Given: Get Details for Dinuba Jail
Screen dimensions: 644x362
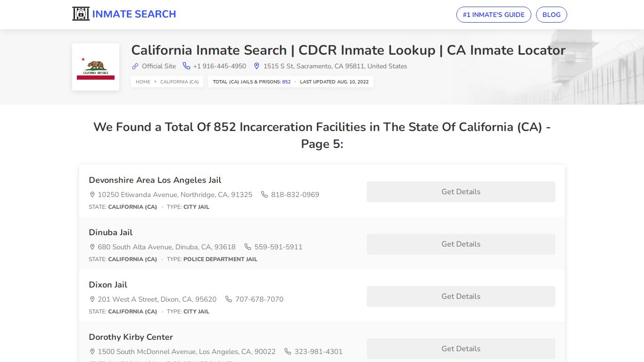Looking at the screenshot, I should 461,244.
